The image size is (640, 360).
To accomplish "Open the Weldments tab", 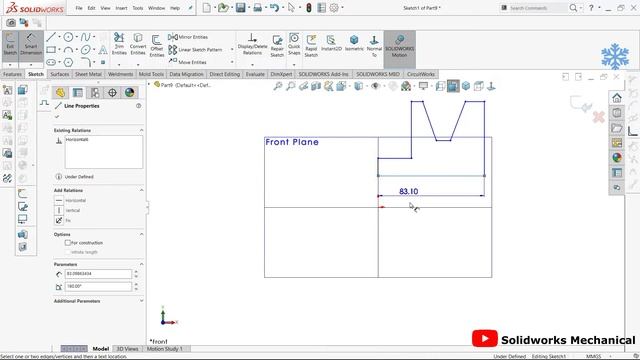I will point(120,74).
